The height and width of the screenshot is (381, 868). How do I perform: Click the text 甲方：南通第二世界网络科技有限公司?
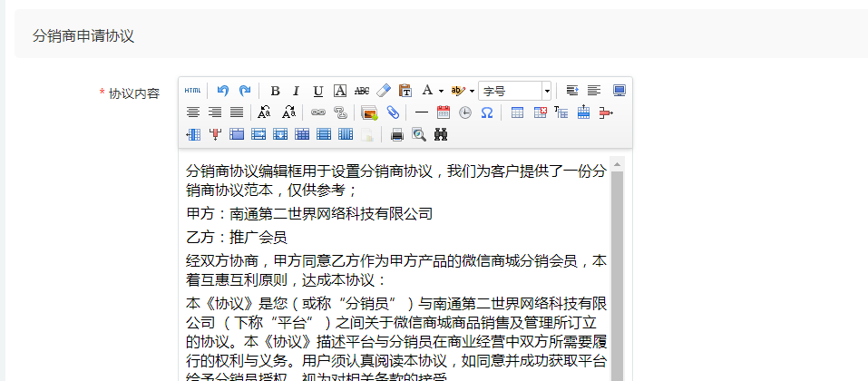coord(309,214)
